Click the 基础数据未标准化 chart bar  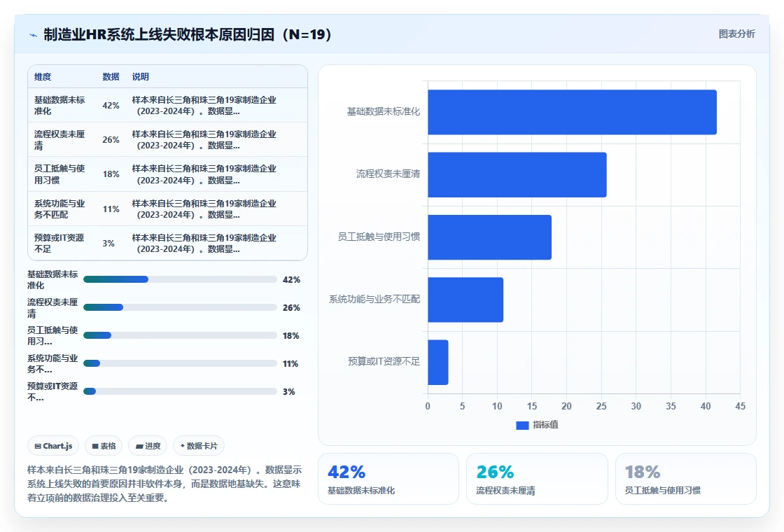click(572, 112)
